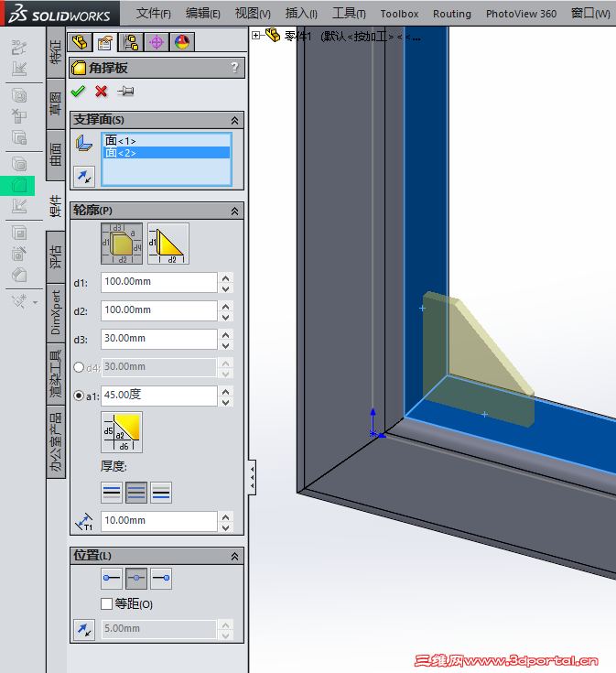Open the PropertyManager tab icon
Viewport: 616px width, 673px height.
pos(105,42)
